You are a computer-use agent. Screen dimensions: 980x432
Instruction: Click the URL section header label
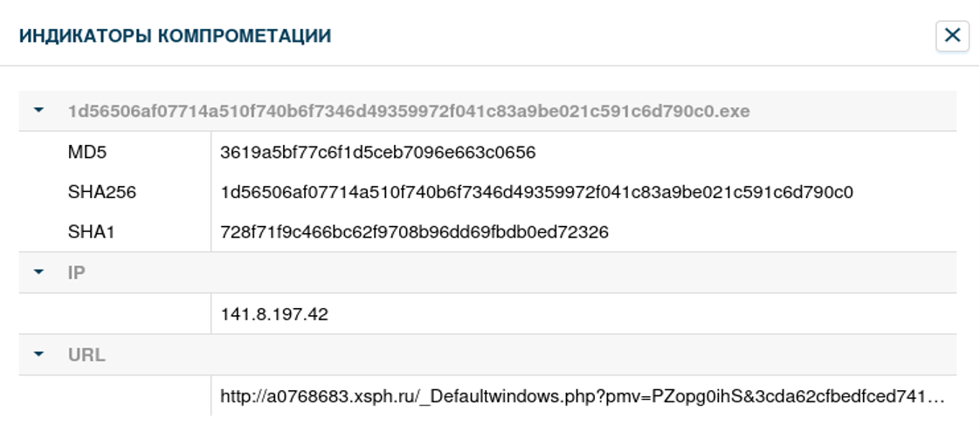coord(86,355)
